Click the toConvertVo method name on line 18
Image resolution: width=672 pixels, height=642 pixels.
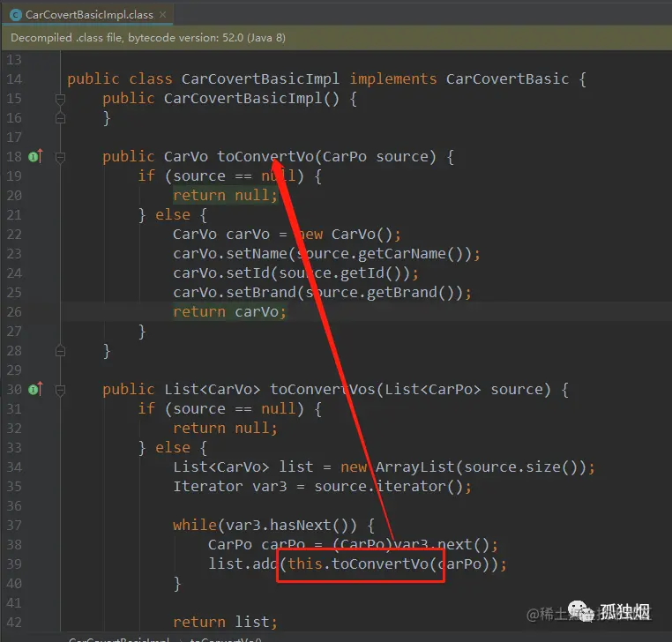click(265, 156)
